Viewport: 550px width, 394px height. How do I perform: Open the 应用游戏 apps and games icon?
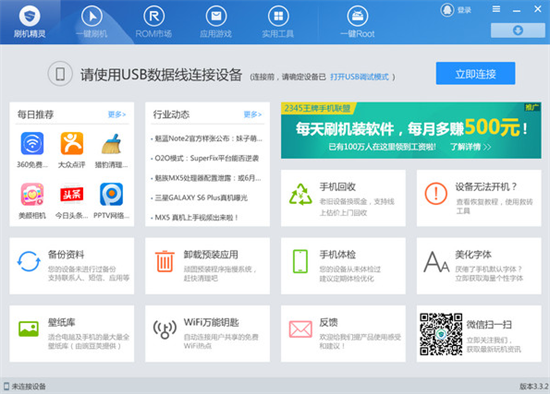216,16
